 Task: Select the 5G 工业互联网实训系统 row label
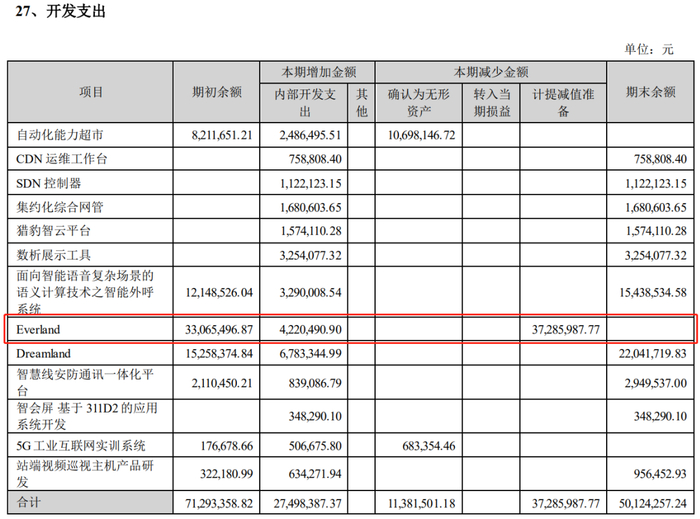(x=81, y=445)
